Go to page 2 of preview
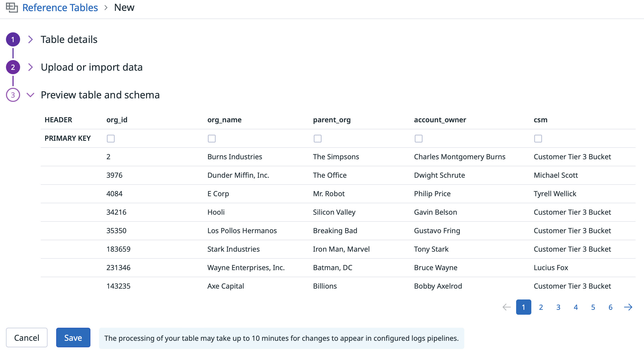The width and height of the screenshot is (644, 356). [541, 307]
